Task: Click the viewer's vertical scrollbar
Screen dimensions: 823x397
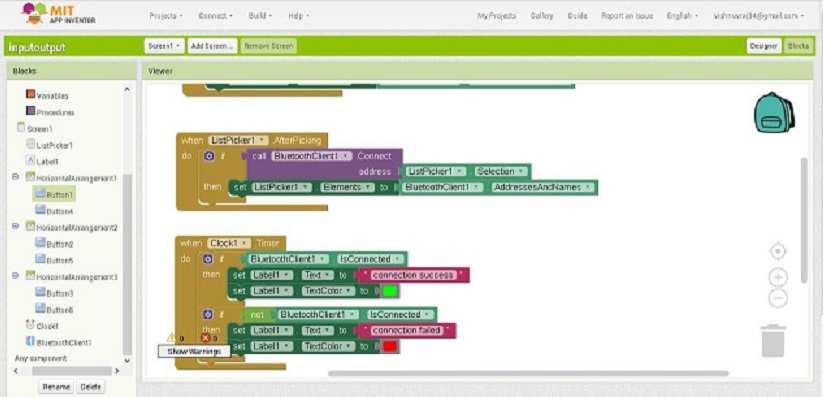Action: click(804, 220)
